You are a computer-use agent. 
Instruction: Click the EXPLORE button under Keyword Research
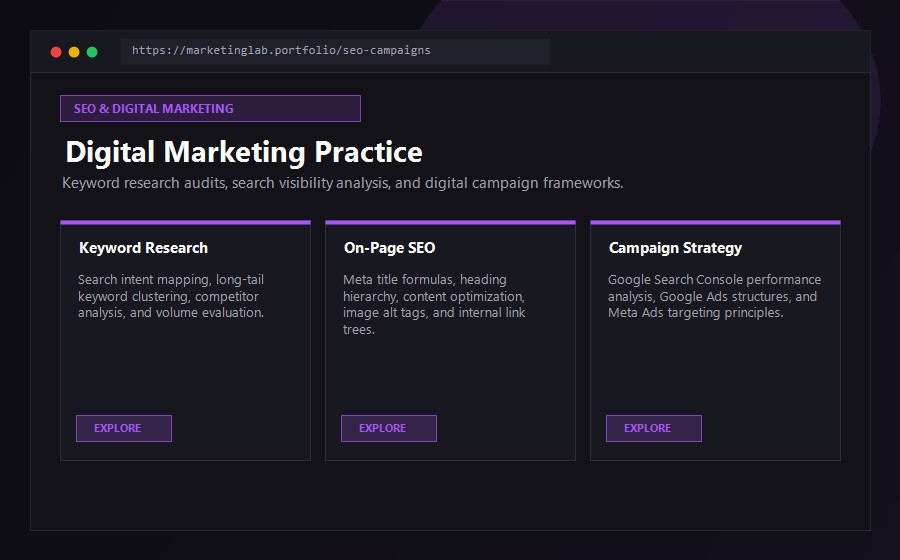(124, 429)
